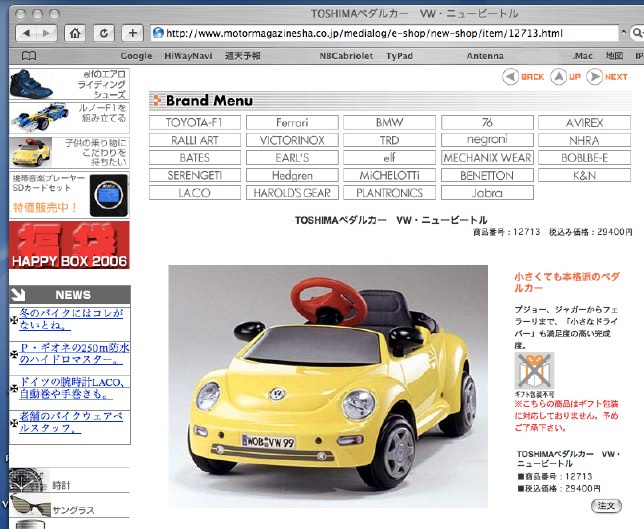The image size is (644, 529).
Task: Reload the page with the refresh button
Action: coord(104,33)
